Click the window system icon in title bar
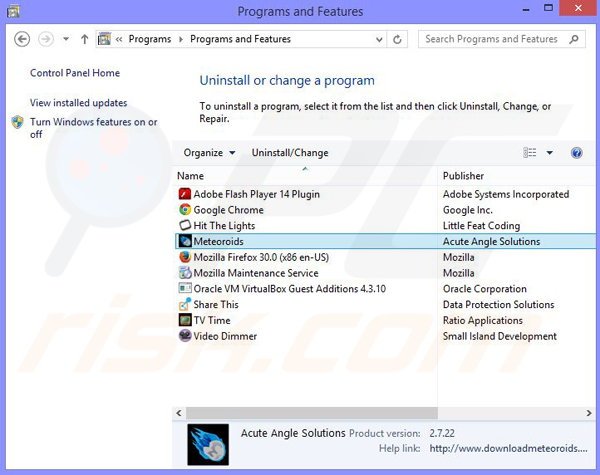The width and height of the screenshot is (600, 475). coord(13,11)
